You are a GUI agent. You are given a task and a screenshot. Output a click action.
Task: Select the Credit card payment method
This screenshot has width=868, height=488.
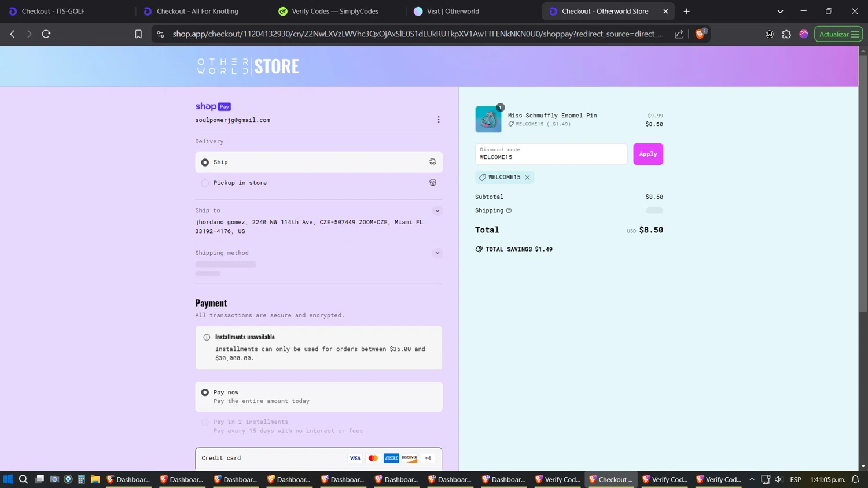(x=319, y=458)
